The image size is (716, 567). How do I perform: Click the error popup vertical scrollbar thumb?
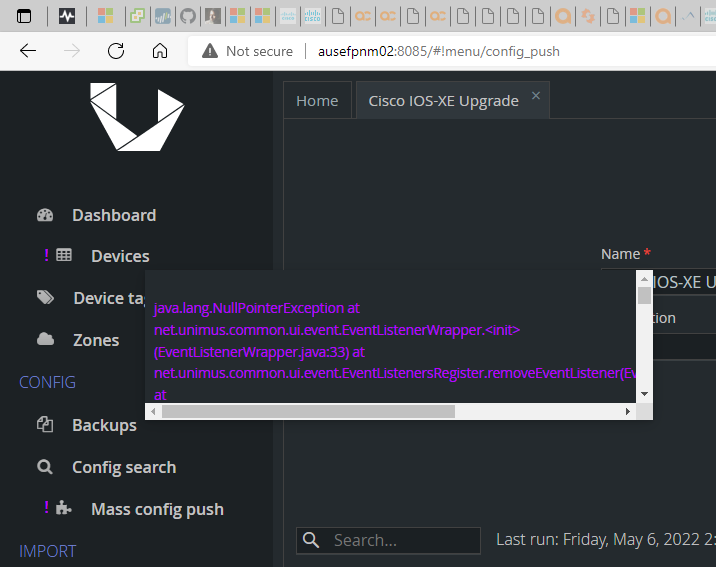(x=644, y=295)
